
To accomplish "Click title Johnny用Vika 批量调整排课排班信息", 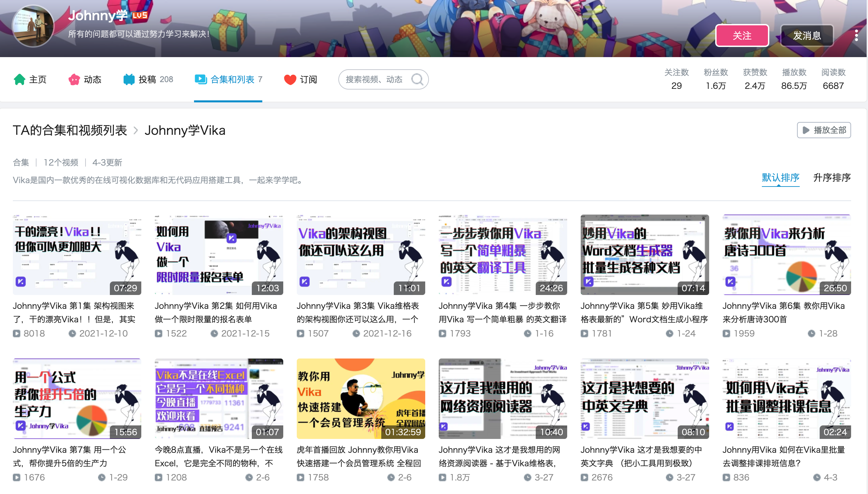I will 784,456.
